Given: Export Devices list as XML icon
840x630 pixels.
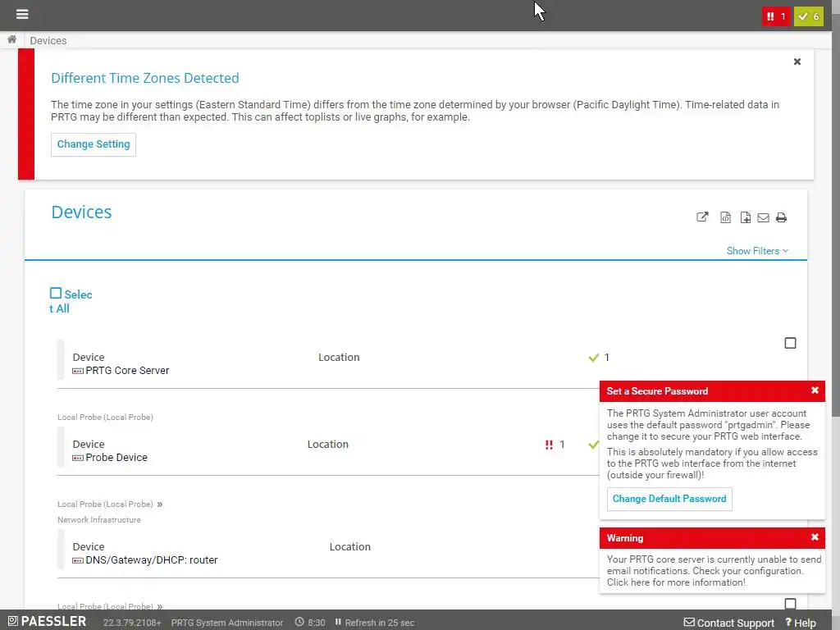Looking at the screenshot, I should [725, 217].
